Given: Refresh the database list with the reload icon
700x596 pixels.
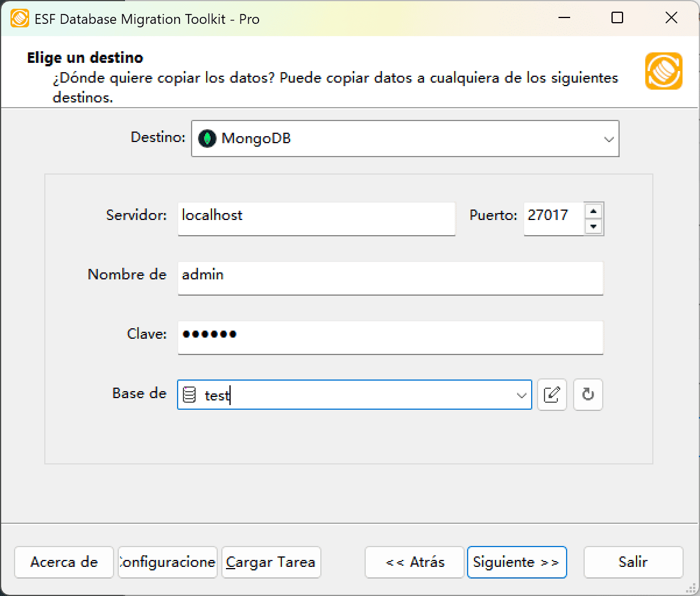Looking at the screenshot, I should 588,395.
